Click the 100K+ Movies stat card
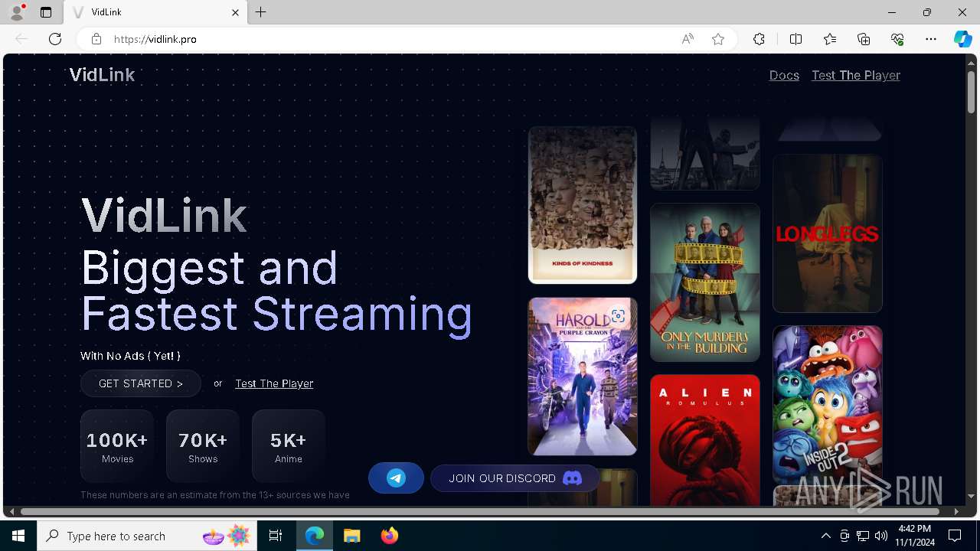 point(117,446)
